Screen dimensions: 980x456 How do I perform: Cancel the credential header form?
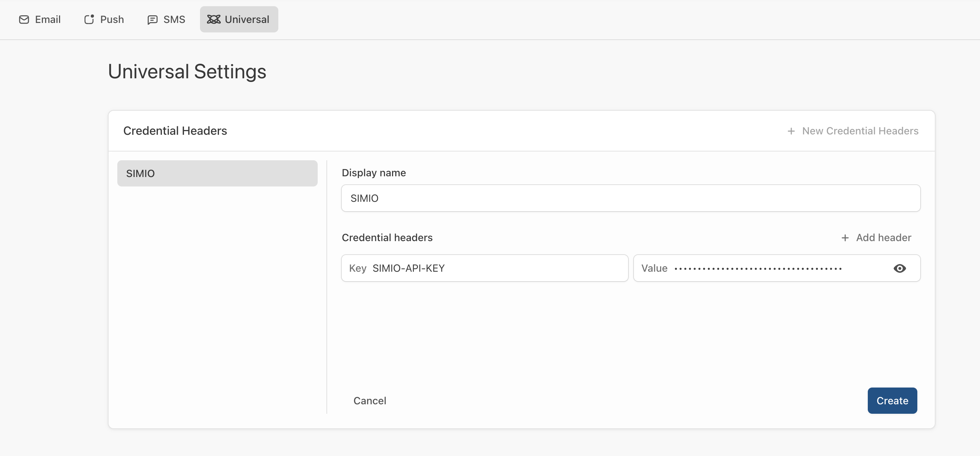click(369, 401)
